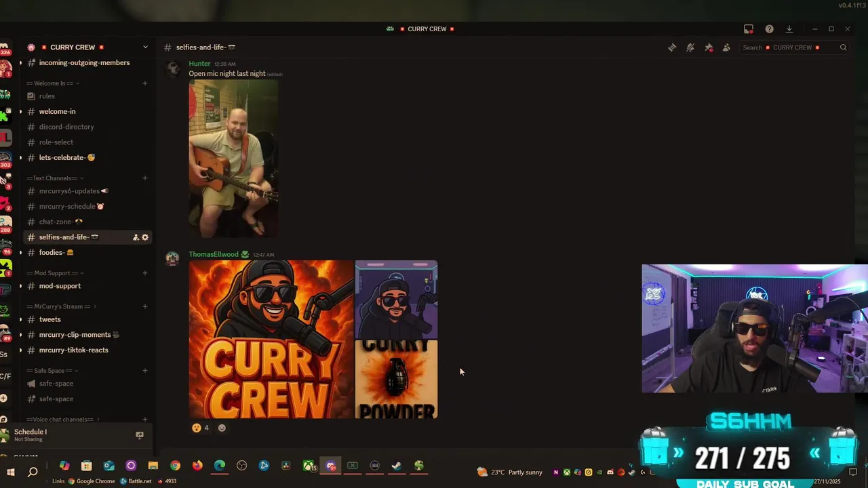Open pinned messages with the pin icon

[709, 47]
